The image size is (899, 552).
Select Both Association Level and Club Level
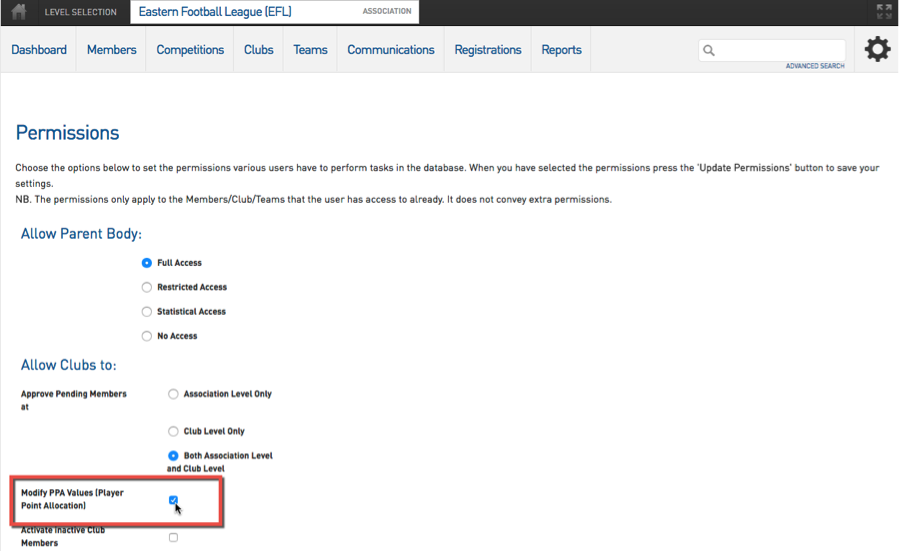[x=173, y=456]
